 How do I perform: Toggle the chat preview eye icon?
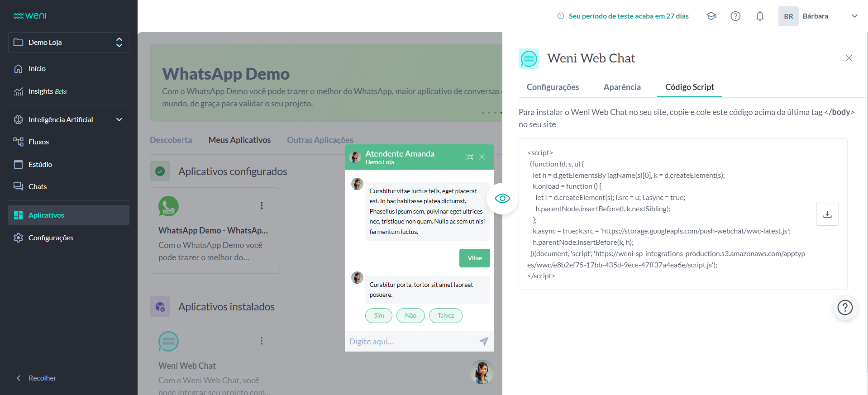502,199
